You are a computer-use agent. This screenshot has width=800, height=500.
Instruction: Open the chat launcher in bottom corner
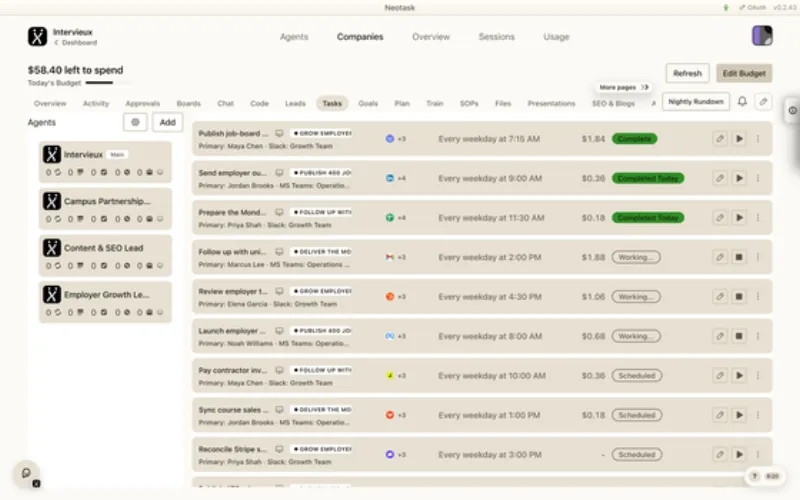click(27, 473)
